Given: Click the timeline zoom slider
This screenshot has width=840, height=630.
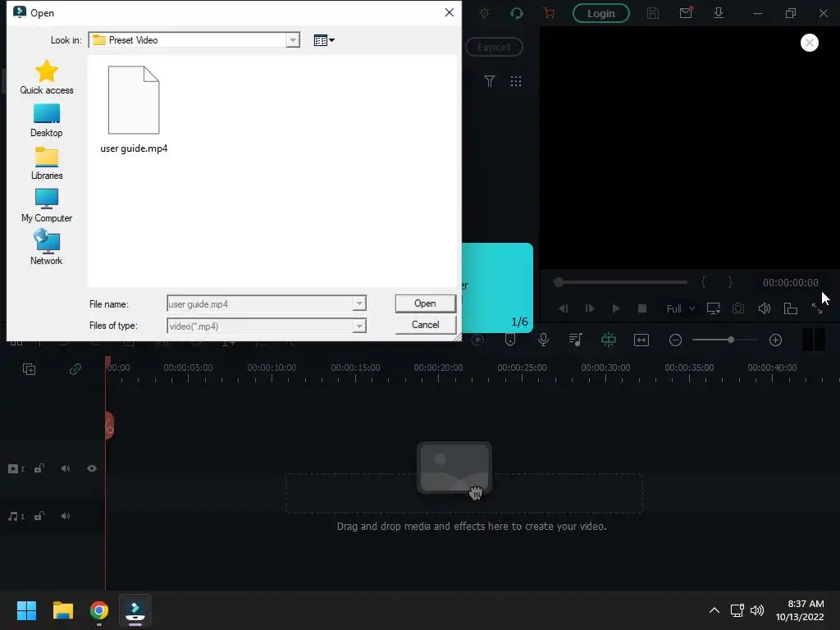Looking at the screenshot, I should (725, 340).
